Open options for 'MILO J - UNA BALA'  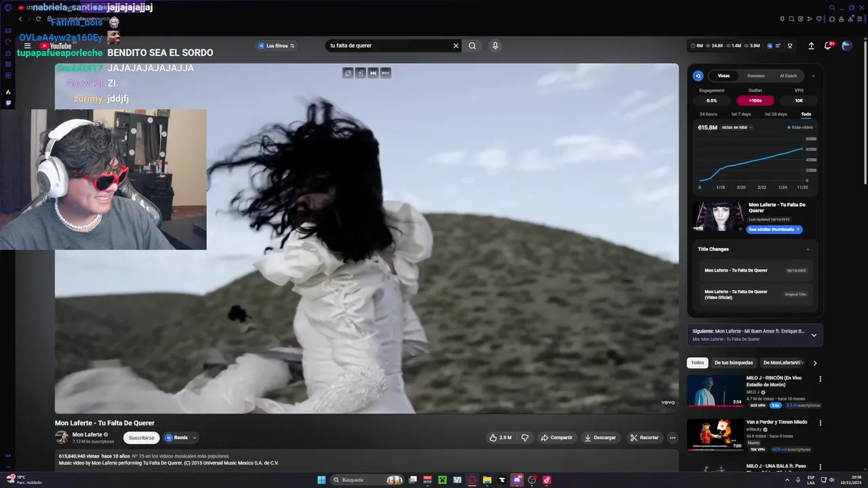coord(820,467)
